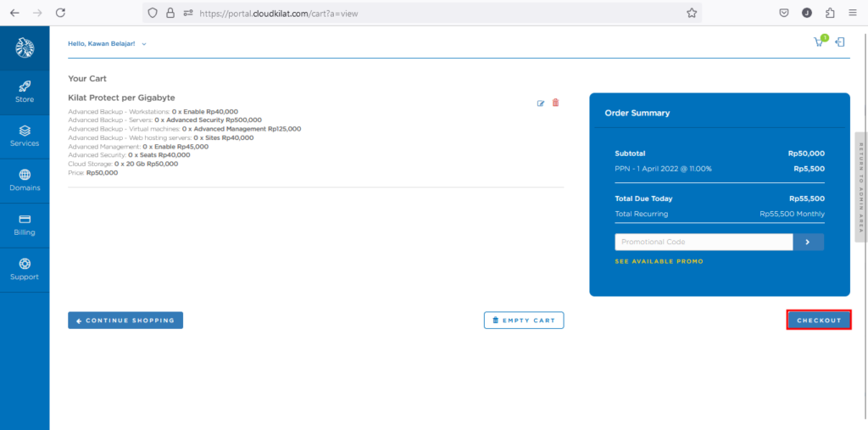Click the Empty Cart button
Image resolution: width=868 pixels, height=430 pixels.
pyautogui.click(x=523, y=321)
